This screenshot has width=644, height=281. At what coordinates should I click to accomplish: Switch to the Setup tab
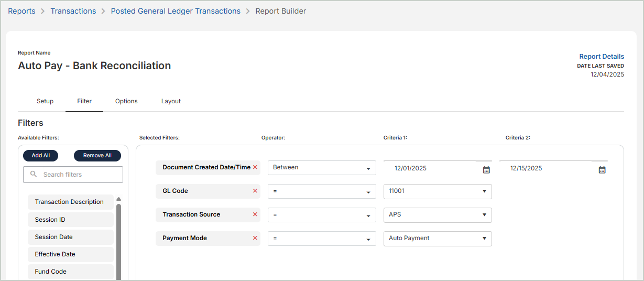45,101
